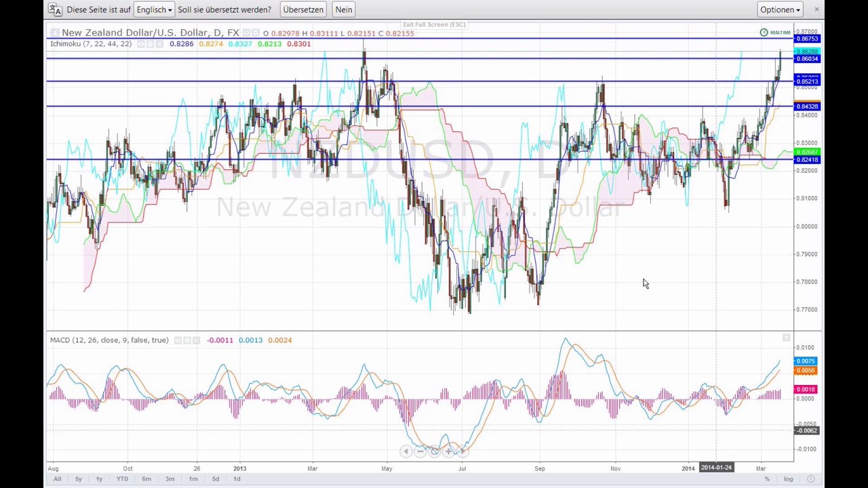
Task: Click the REALTIME clock indicator
Action: point(775,33)
